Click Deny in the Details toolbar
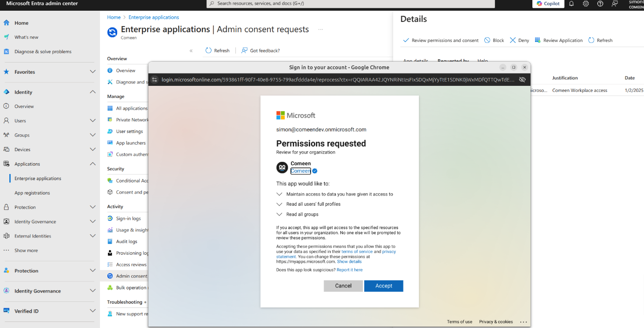 point(519,41)
